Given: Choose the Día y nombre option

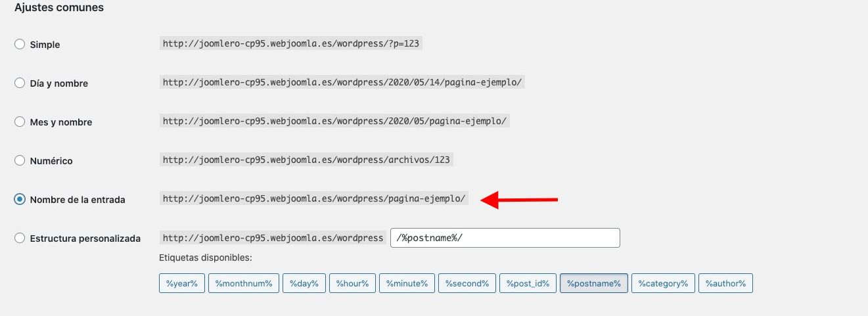Looking at the screenshot, I should [20, 83].
